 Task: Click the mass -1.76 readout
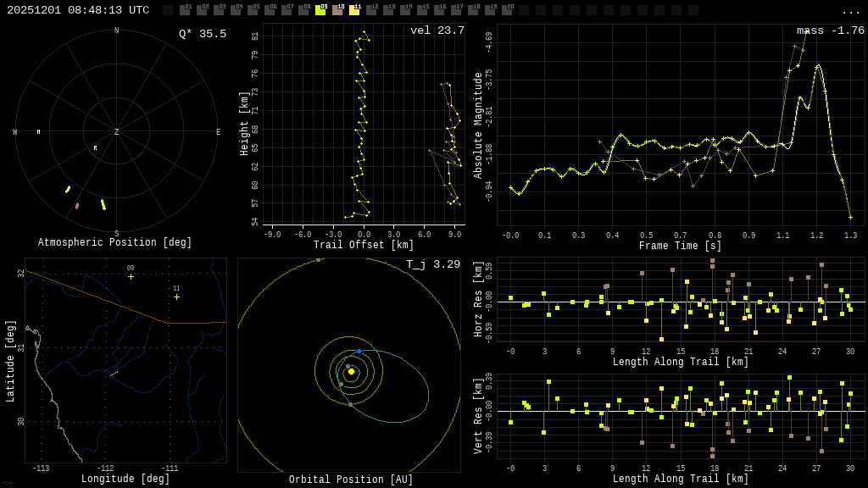pyautogui.click(x=830, y=30)
